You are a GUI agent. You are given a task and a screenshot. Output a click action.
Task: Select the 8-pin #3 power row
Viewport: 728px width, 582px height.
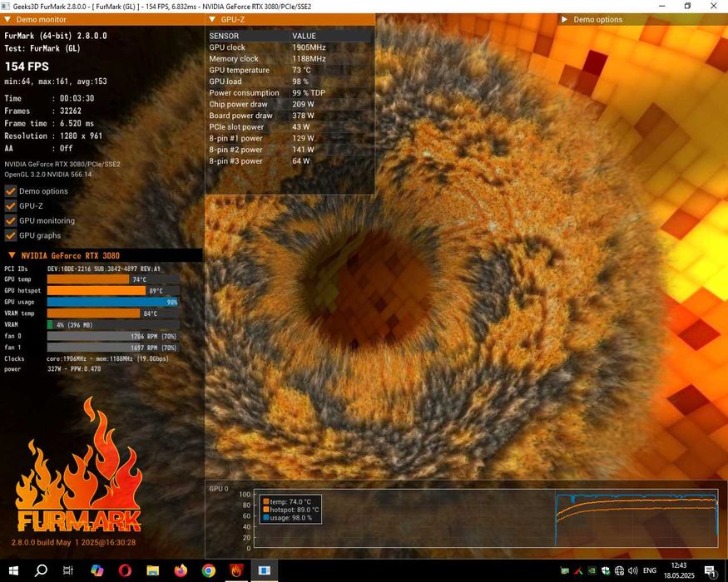[x=290, y=161]
